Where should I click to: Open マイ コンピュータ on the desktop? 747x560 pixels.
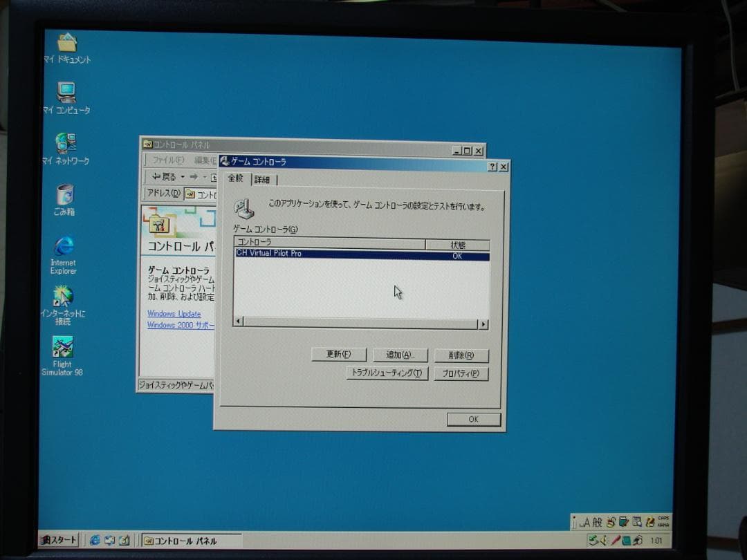coord(66,91)
